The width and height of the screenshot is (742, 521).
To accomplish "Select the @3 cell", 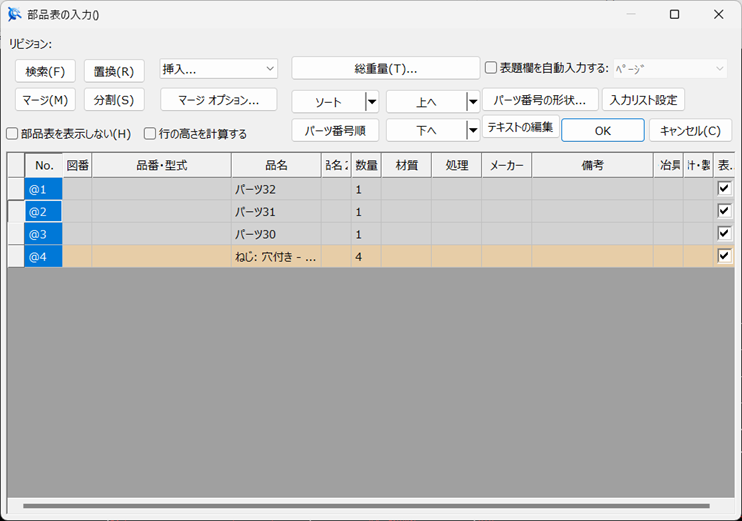I will (44, 234).
